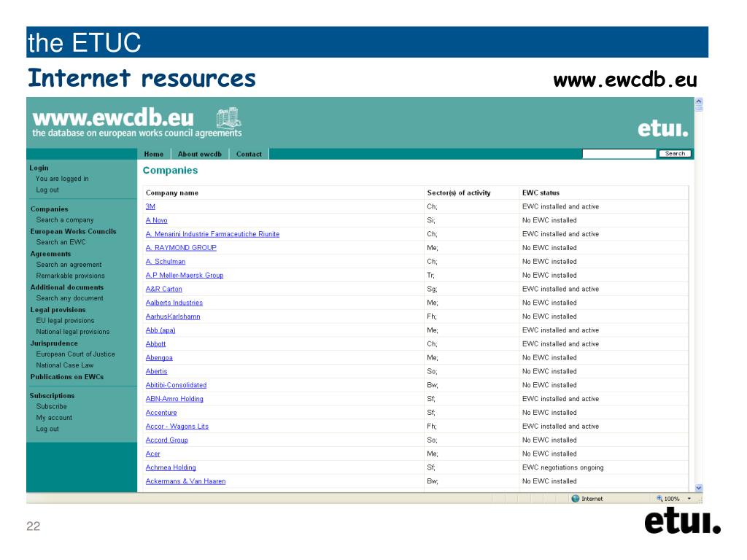The image size is (747, 560).
Task: Open the Accord Group link
Action: [x=167, y=440]
